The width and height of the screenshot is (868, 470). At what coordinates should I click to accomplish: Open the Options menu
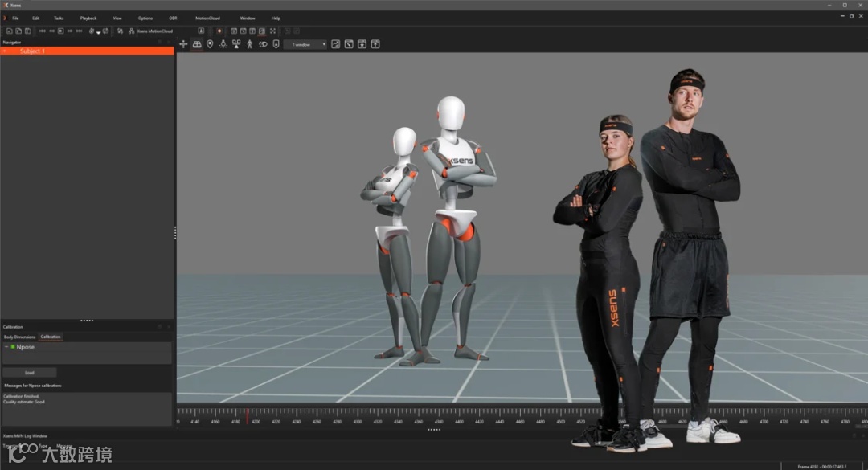(145, 18)
